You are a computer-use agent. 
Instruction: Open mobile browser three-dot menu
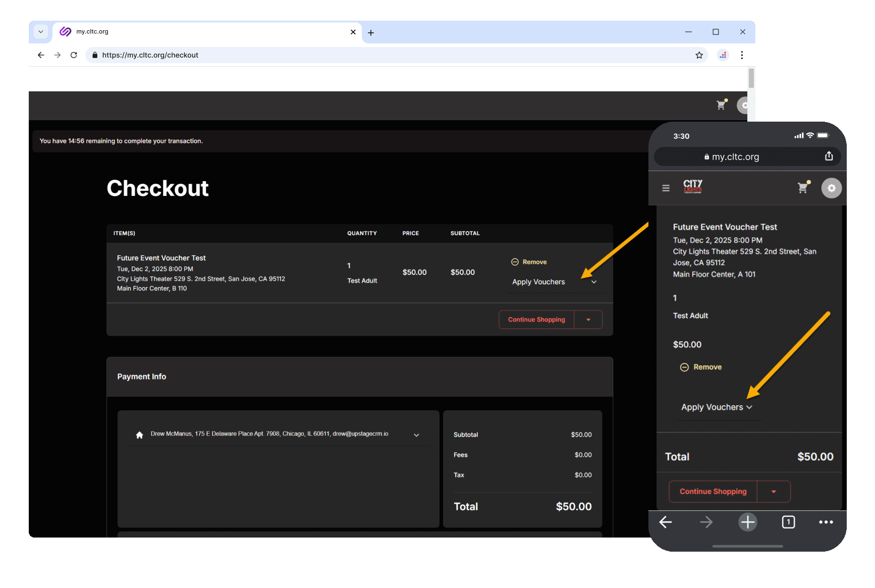(826, 522)
